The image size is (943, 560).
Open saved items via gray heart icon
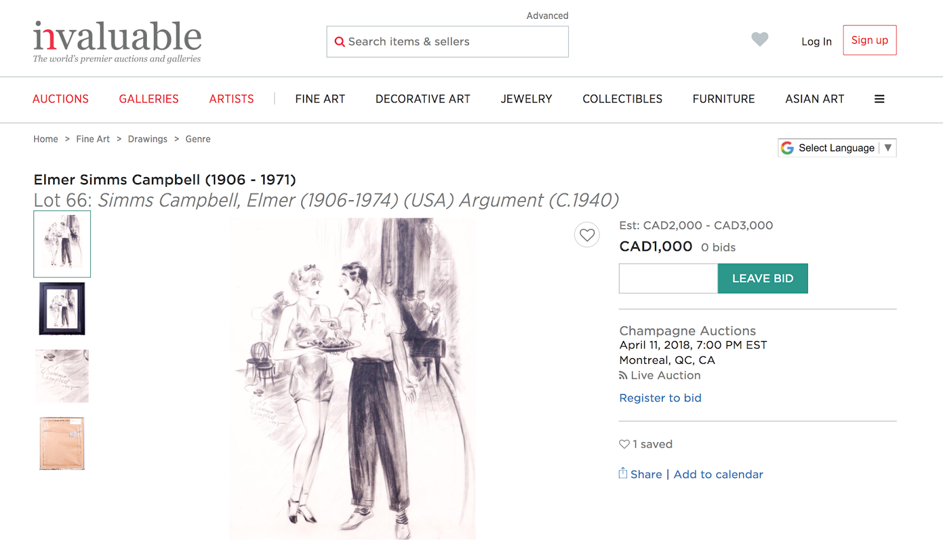tap(760, 39)
